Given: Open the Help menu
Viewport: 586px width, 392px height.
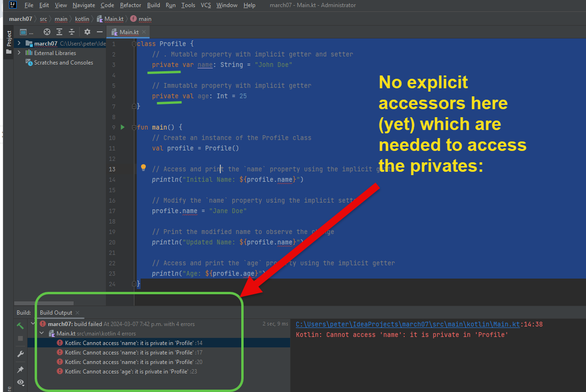Looking at the screenshot, I should (249, 5).
